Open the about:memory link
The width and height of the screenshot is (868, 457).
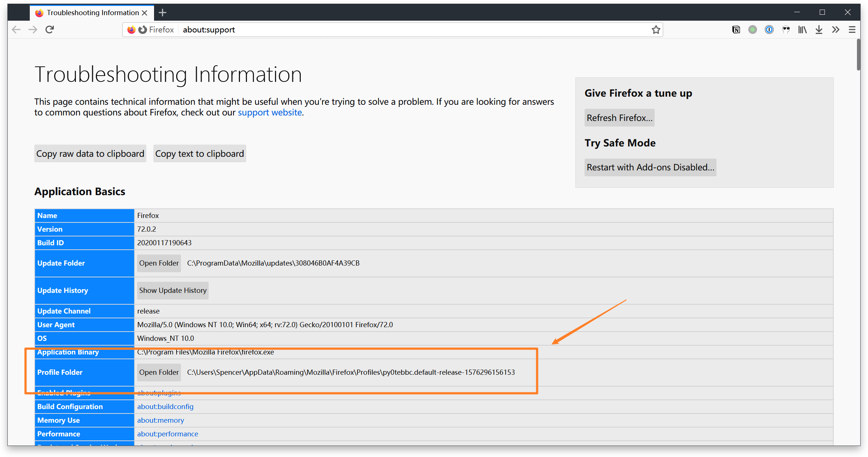tap(160, 420)
